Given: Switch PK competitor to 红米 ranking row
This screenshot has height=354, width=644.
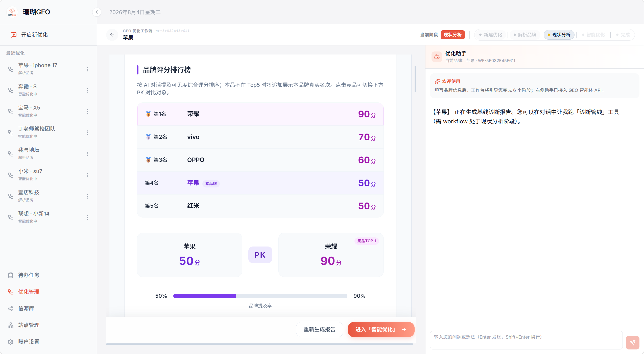Looking at the screenshot, I should pyautogui.click(x=260, y=206).
